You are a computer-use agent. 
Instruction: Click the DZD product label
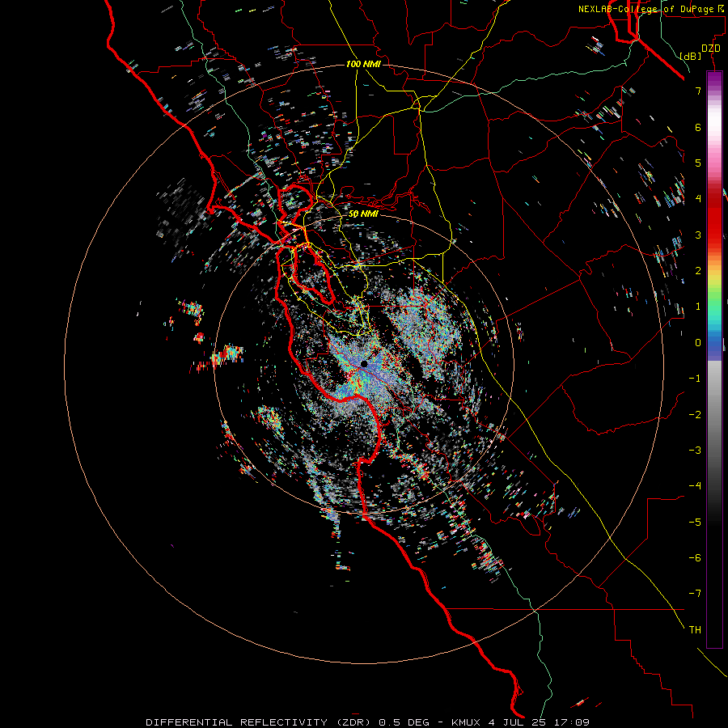pos(711,49)
